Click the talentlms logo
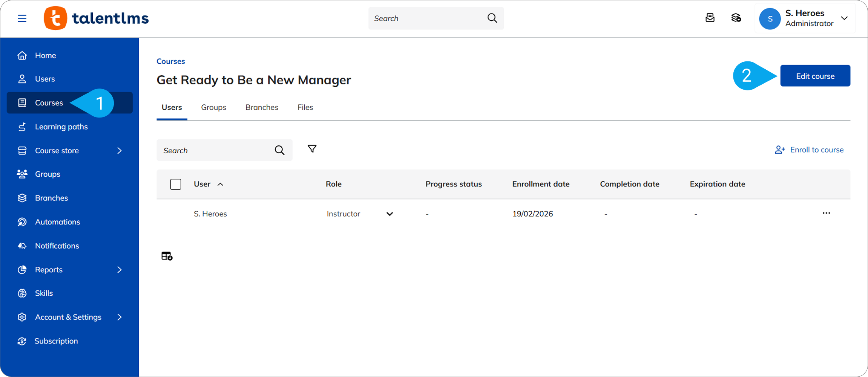Image resolution: width=868 pixels, height=377 pixels. (x=97, y=18)
